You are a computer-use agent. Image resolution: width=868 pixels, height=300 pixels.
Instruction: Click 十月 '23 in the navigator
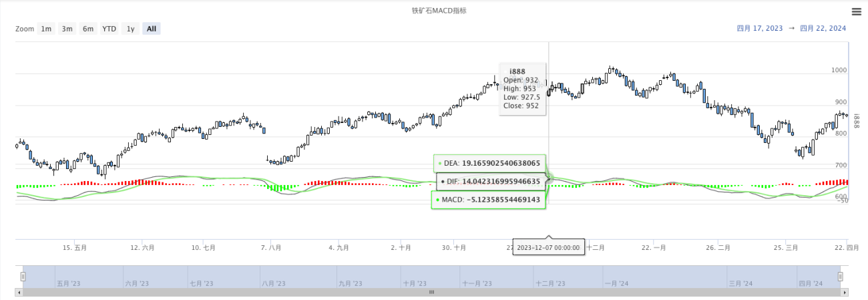coord(415,284)
